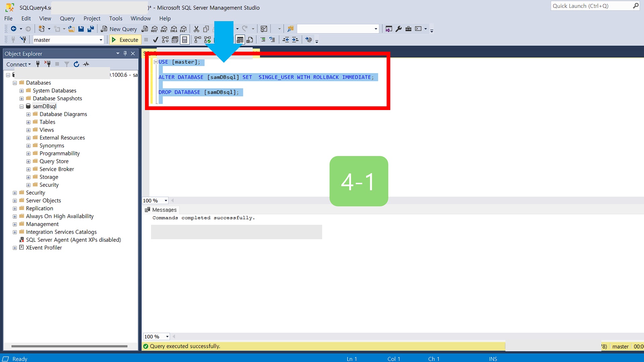
Task: Open the Tools menu
Action: coord(115,18)
